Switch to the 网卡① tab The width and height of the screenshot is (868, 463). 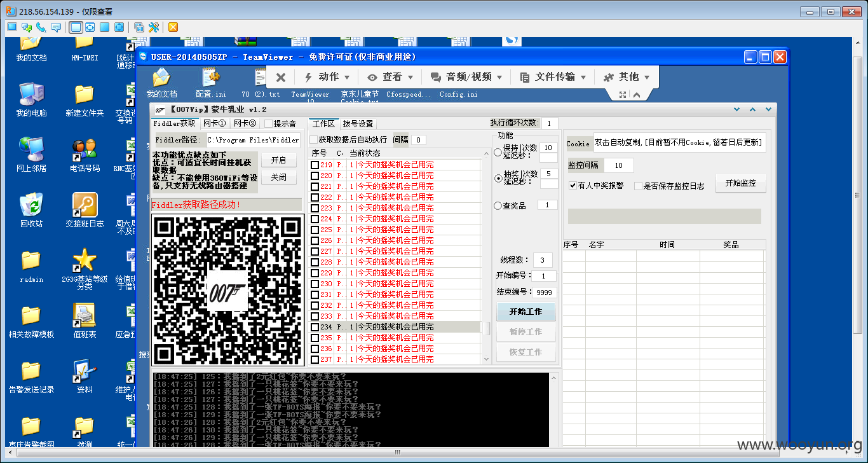[214, 123]
